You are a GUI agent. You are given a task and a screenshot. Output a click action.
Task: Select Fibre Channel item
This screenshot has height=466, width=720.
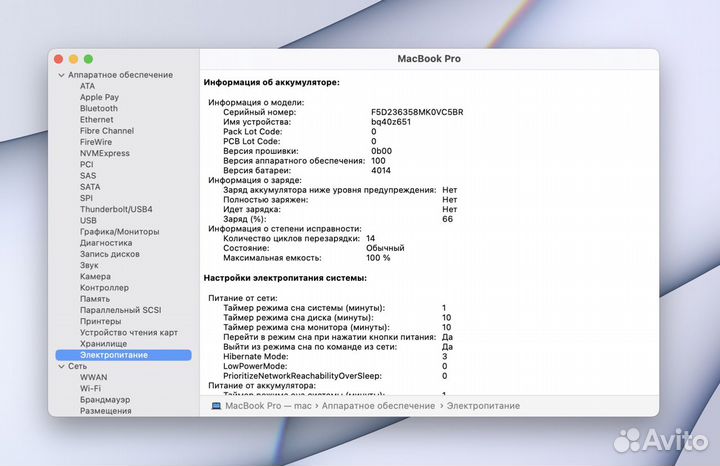[x=107, y=131]
